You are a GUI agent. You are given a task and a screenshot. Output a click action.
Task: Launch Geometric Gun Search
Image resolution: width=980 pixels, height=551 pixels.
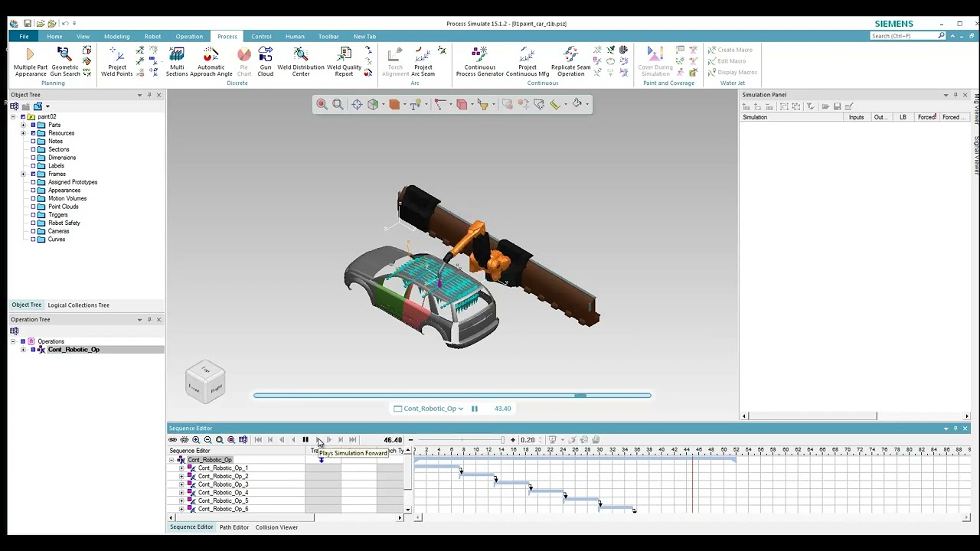coord(65,61)
